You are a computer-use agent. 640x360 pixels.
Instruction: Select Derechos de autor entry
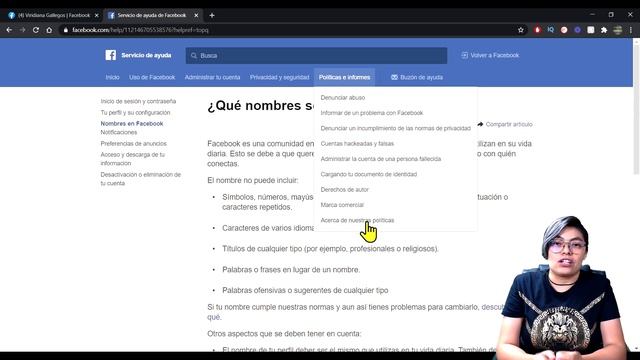coord(344,189)
